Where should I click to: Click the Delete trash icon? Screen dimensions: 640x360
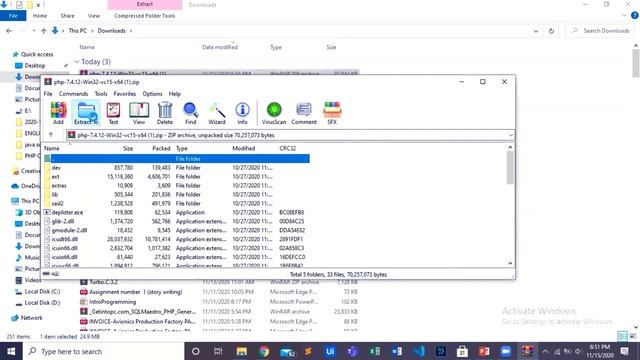click(x=165, y=113)
